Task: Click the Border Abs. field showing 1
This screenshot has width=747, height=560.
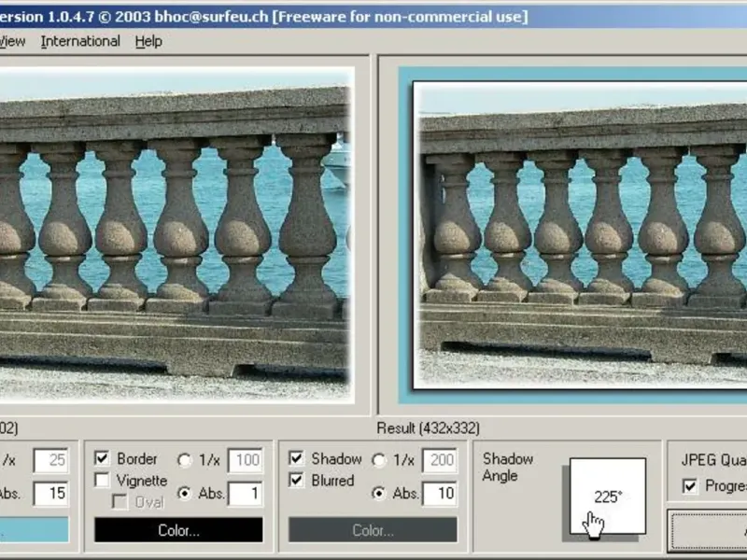Action: point(245,494)
